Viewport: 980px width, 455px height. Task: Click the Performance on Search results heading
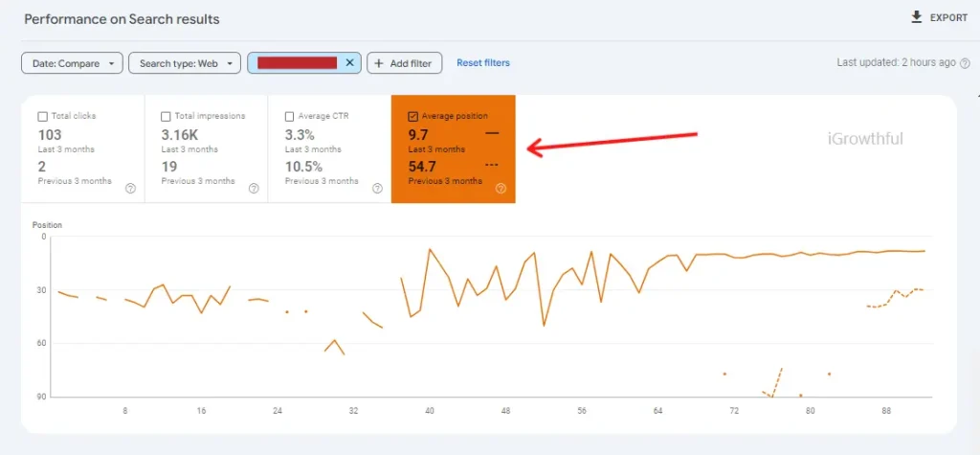122,19
